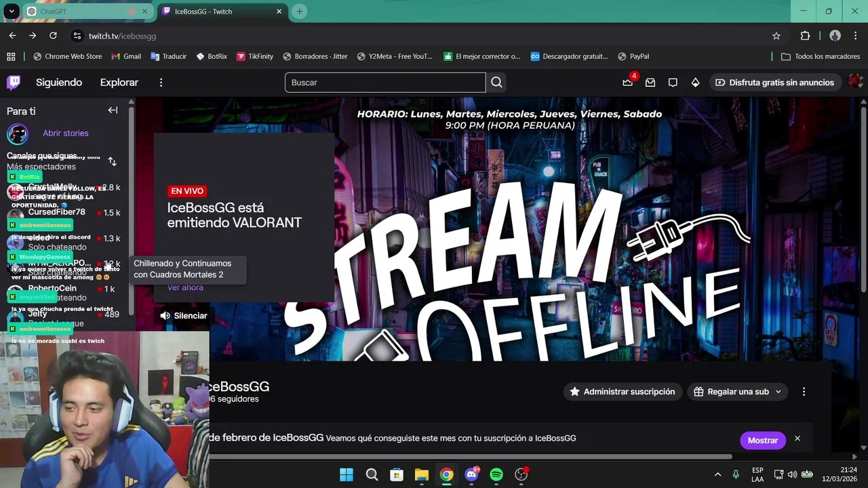
Task: Collapse the Para ti sidebar
Action: coord(113,110)
